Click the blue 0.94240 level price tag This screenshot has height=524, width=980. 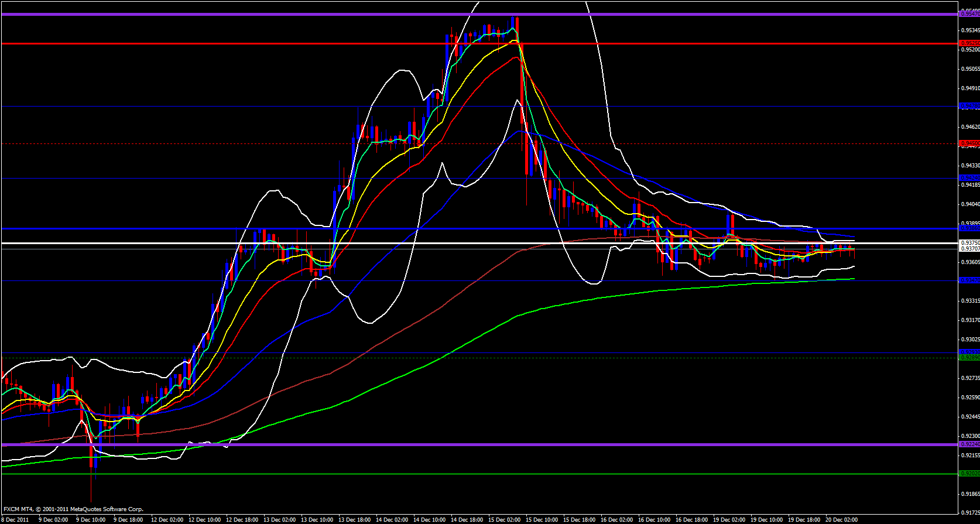(x=969, y=178)
